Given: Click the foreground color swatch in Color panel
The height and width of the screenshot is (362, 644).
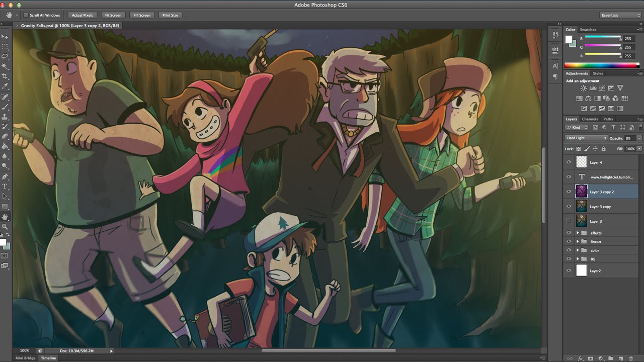Looking at the screenshot, I should coord(569,40).
